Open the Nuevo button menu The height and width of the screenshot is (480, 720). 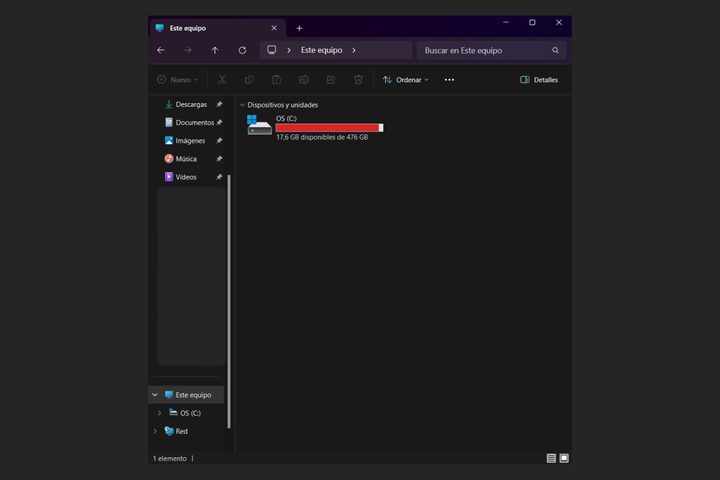coord(177,80)
